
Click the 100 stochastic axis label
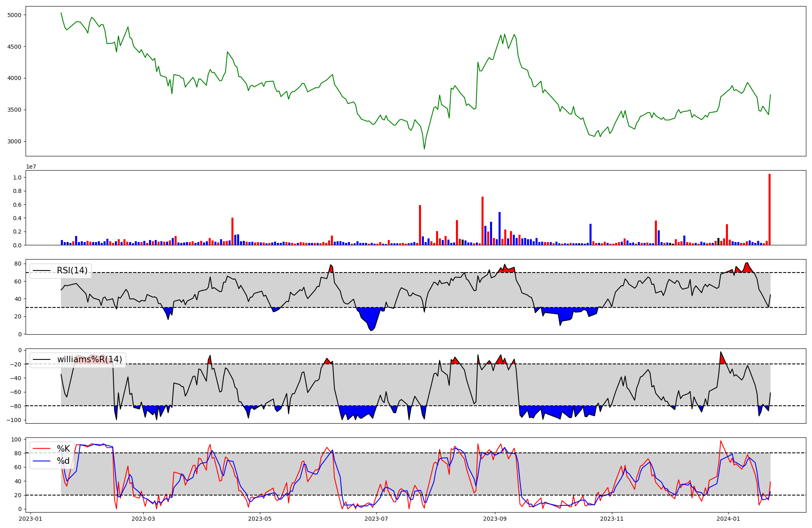pyautogui.click(x=16, y=440)
